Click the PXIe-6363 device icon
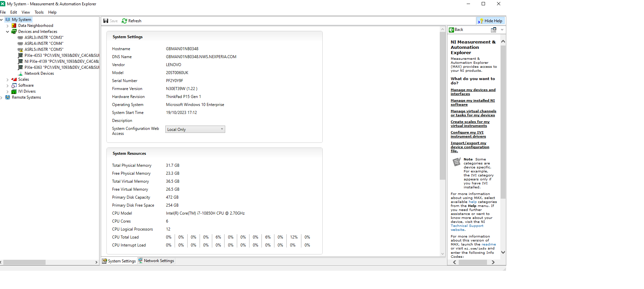This screenshot has width=644, height=289. pyautogui.click(x=20, y=67)
